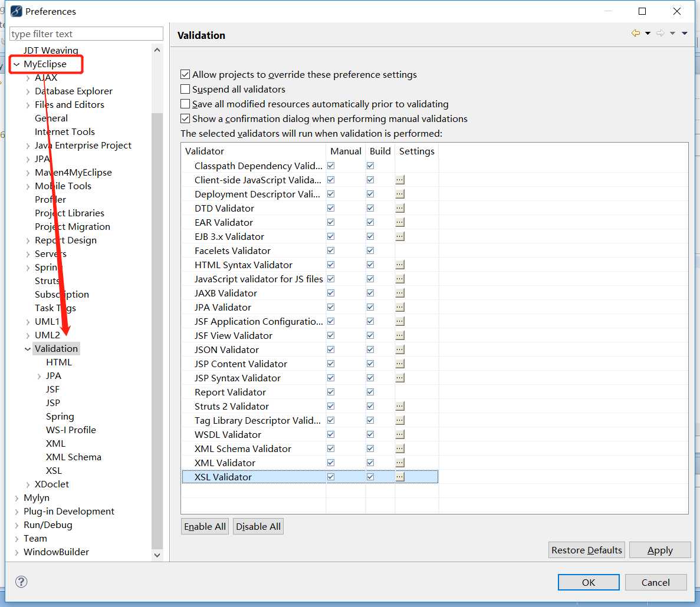Screen dimensions: 700x607
Task: Select the Project Migration page
Action: pyautogui.click(x=73, y=226)
